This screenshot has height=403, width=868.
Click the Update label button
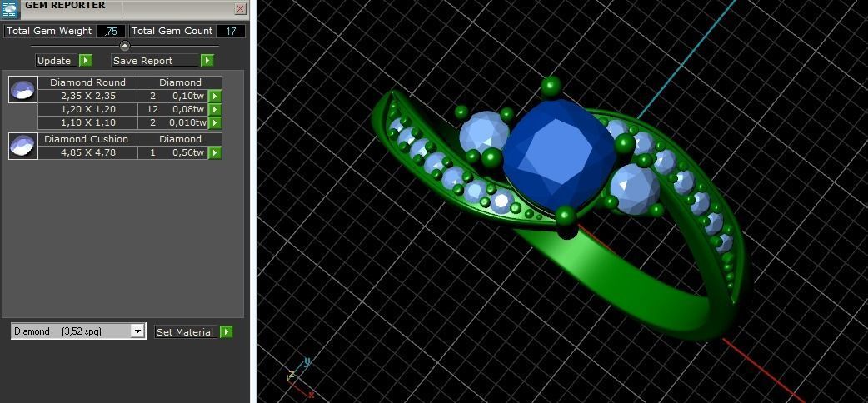57,60
